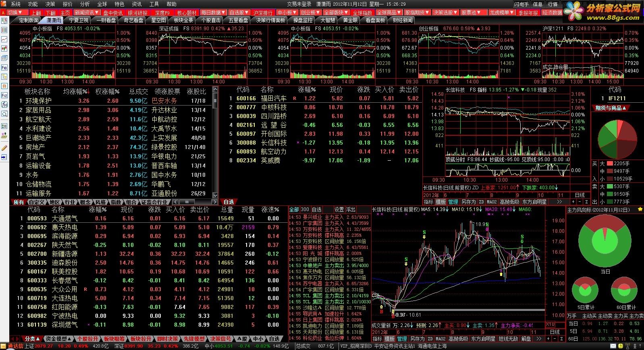Select the 行业 filter tab under sector list
644x350 pixels.
[69, 202]
